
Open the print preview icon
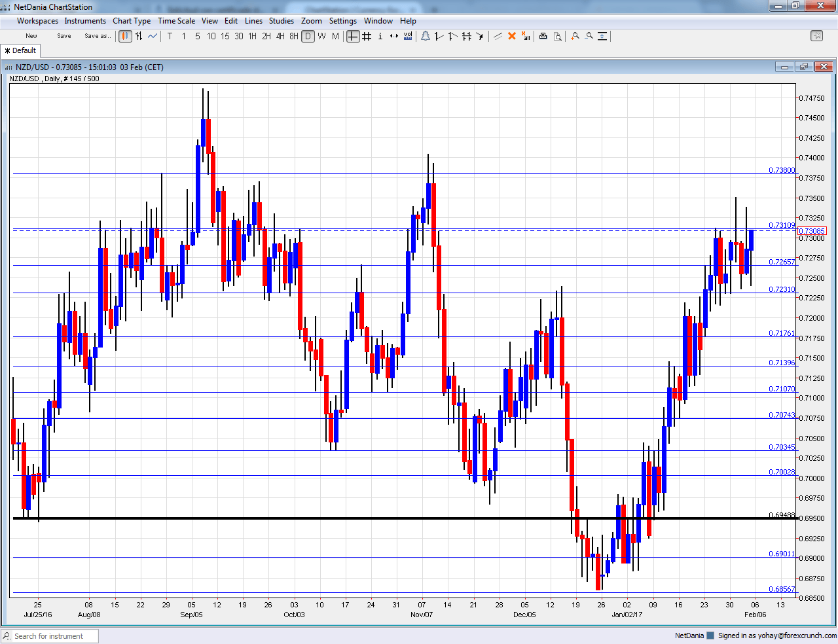click(557, 36)
